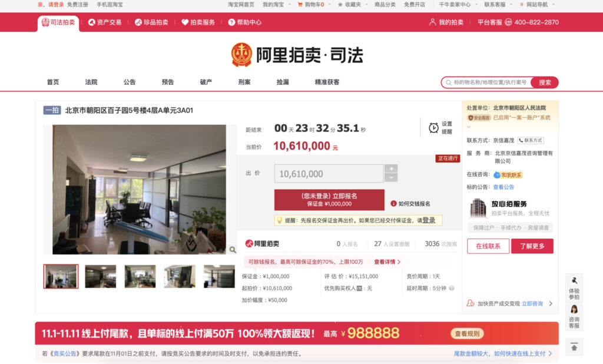Click the 体验参拍 gavel sidebar icon
The height and width of the screenshot is (364, 603).
(574, 280)
